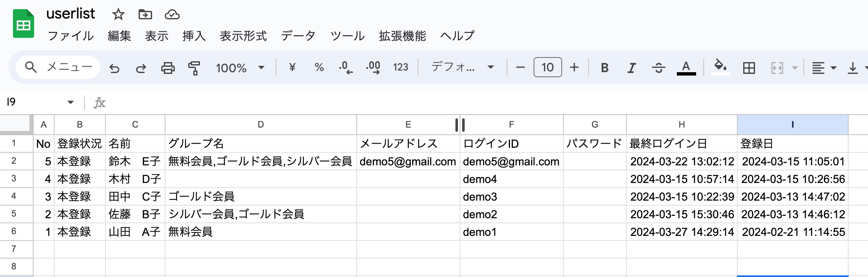Open the ファイル menu

[71, 36]
